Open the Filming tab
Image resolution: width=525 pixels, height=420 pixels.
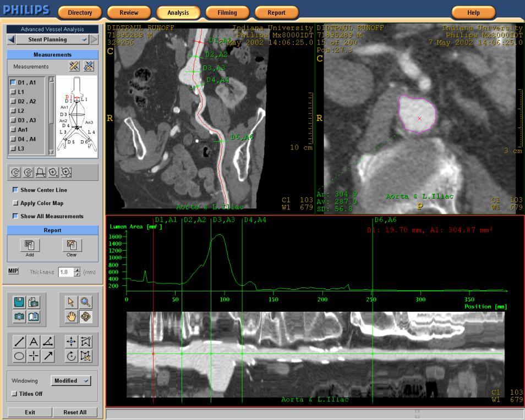[227, 13]
